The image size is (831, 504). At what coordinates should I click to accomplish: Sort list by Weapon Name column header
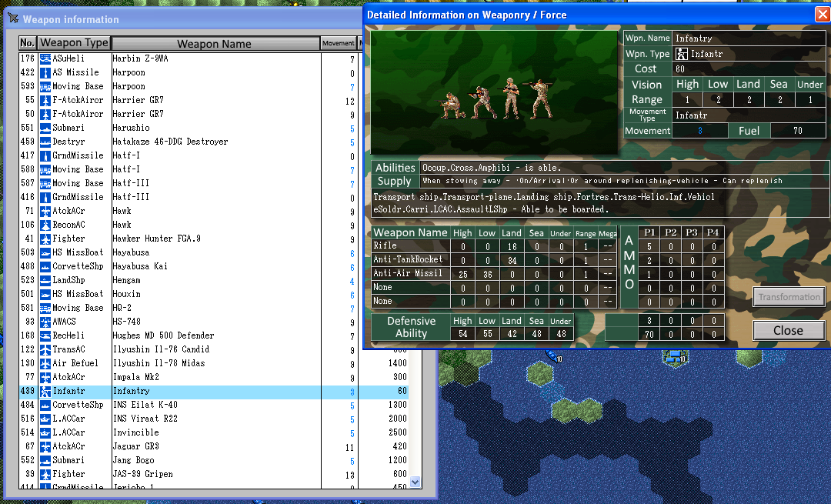[215, 44]
